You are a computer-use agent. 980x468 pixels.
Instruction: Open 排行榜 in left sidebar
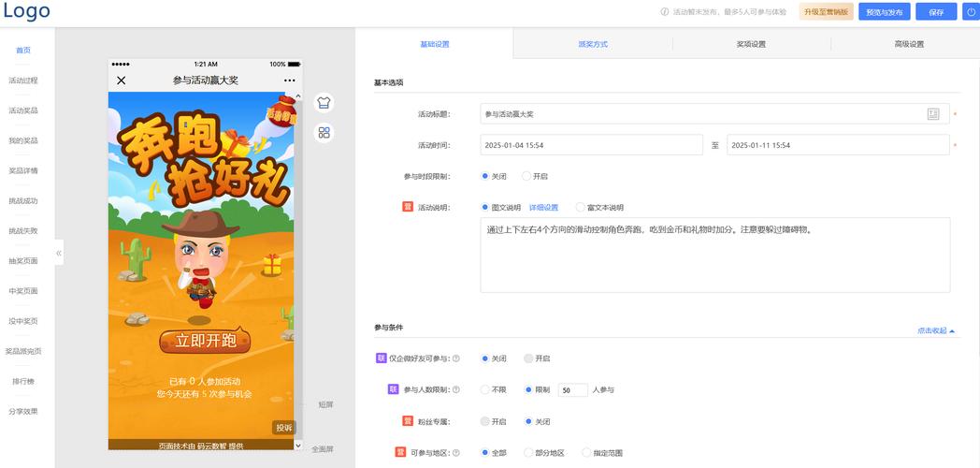(x=23, y=381)
